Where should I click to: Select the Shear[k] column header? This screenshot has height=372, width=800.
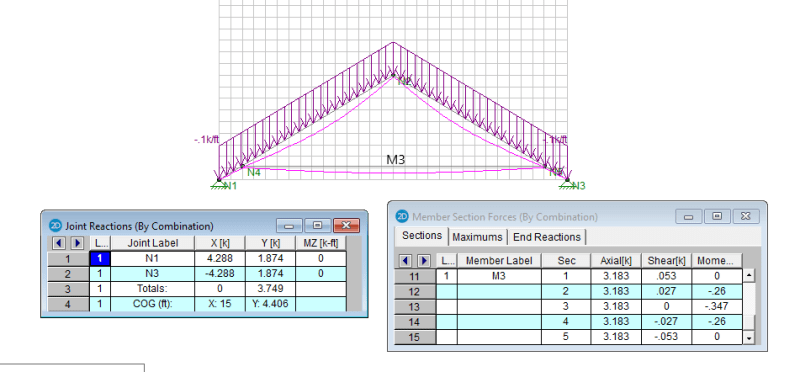(x=666, y=261)
